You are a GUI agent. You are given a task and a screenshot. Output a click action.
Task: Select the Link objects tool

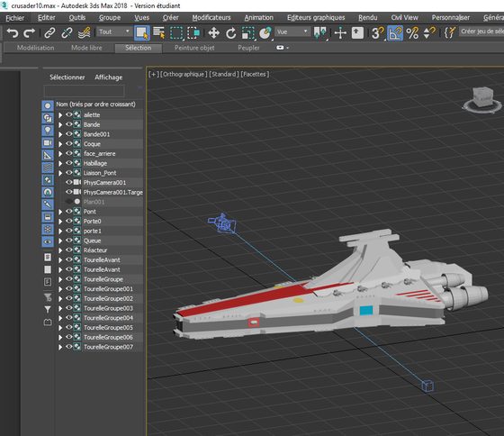click(x=49, y=32)
